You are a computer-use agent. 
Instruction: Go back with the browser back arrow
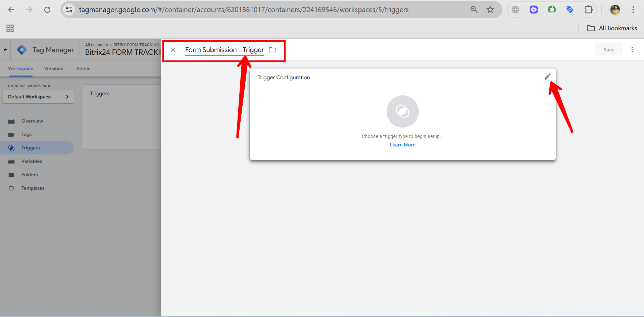coord(11,10)
